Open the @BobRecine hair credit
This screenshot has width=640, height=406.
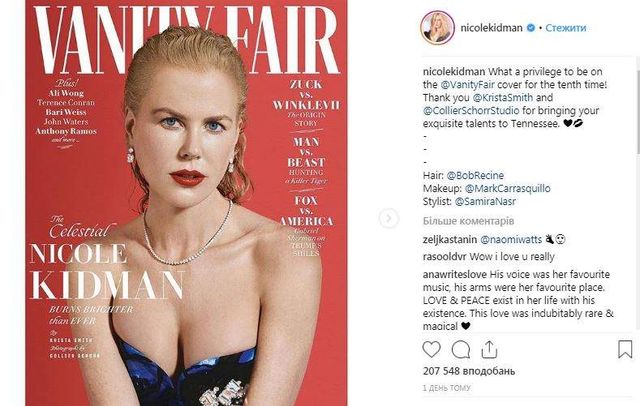pyautogui.click(x=475, y=175)
